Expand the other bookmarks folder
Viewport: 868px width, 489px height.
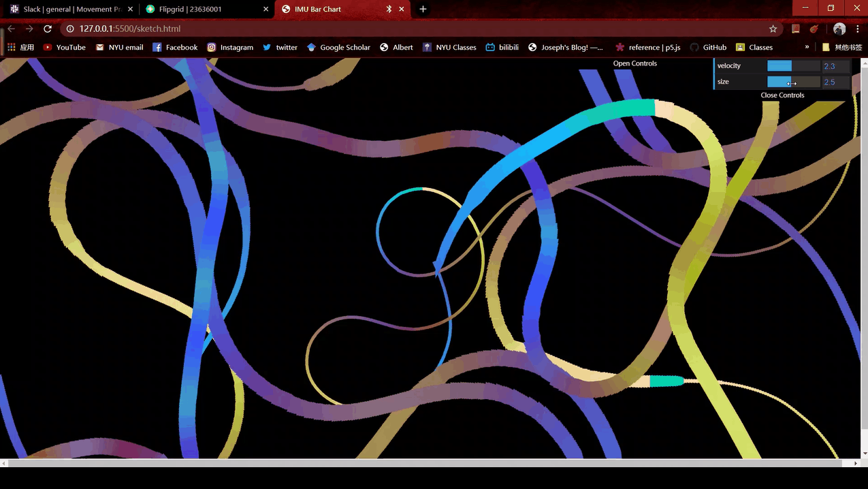pyautogui.click(x=842, y=47)
